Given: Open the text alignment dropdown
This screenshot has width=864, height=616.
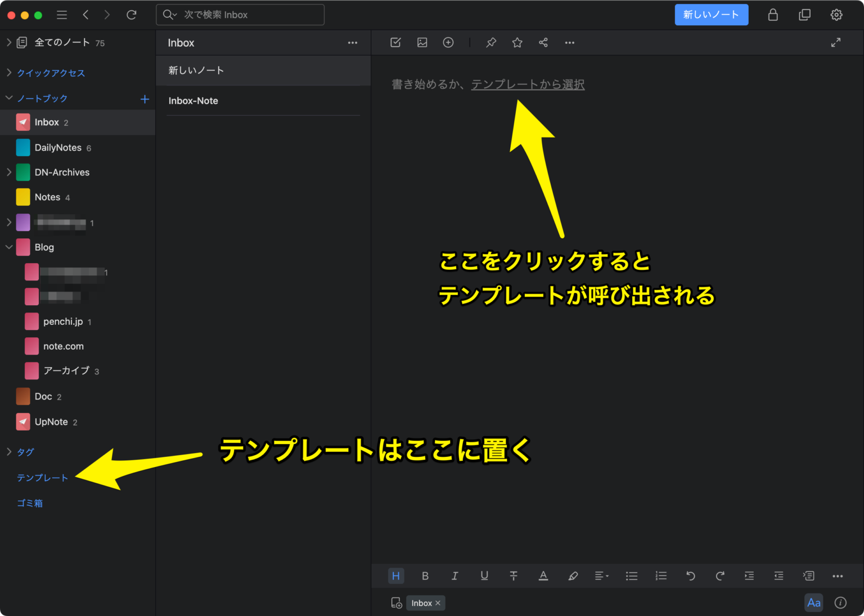Looking at the screenshot, I should 601,576.
